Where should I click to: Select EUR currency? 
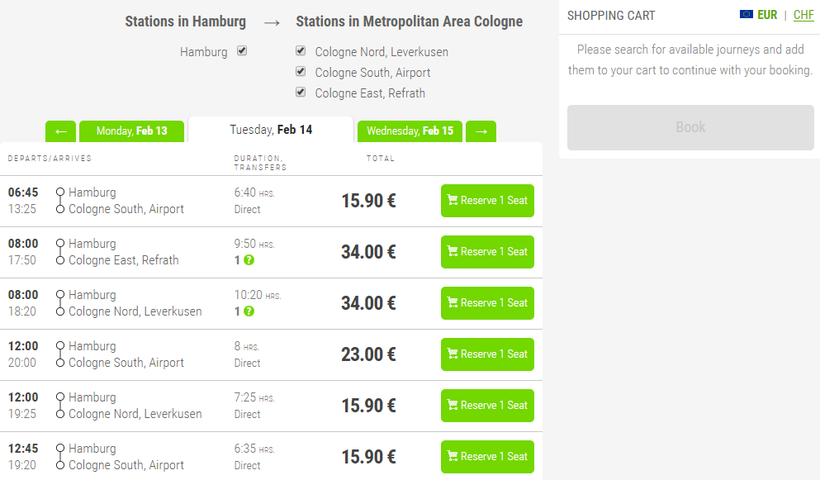tap(767, 15)
